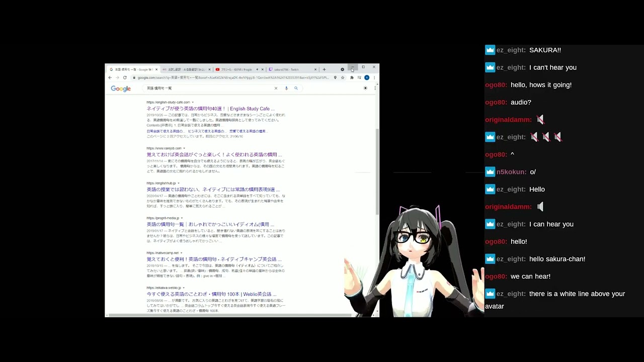The image size is (644, 362).
Task: Open Chrome extensions puzzle icon
Action: pos(352,77)
